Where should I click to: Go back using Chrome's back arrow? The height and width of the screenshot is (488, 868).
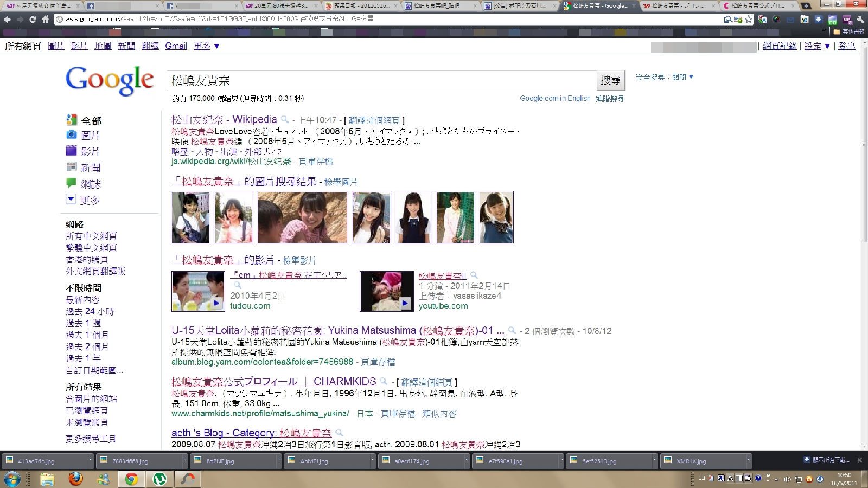(8, 19)
